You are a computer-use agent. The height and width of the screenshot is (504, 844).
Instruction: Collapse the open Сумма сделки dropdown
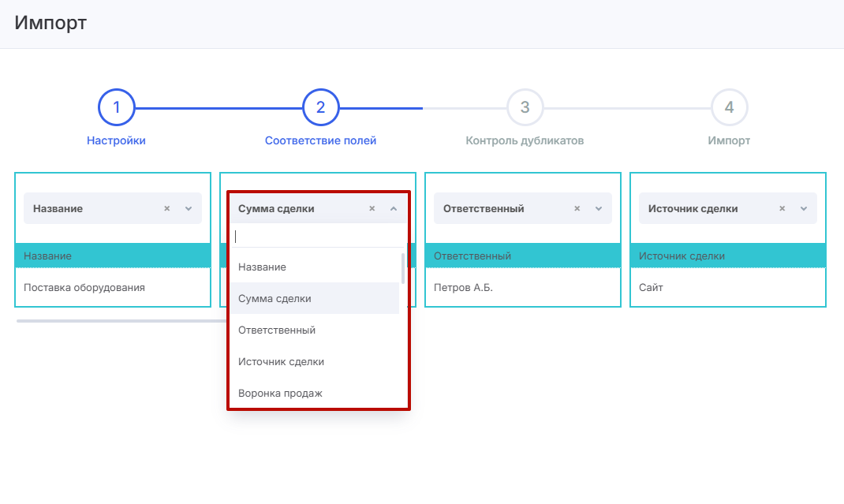pos(394,209)
